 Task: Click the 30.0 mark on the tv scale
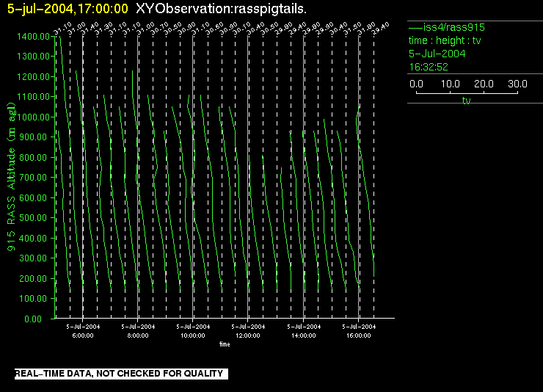tap(517, 84)
